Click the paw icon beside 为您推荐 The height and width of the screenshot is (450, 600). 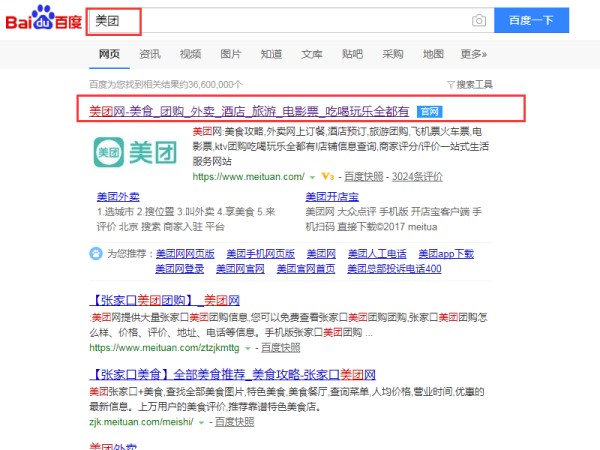[x=98, y=254]
